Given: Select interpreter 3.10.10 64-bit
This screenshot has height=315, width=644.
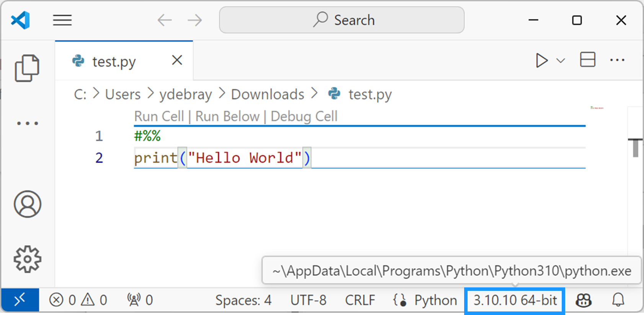Looking at the screenshot, I should (515, 300).
